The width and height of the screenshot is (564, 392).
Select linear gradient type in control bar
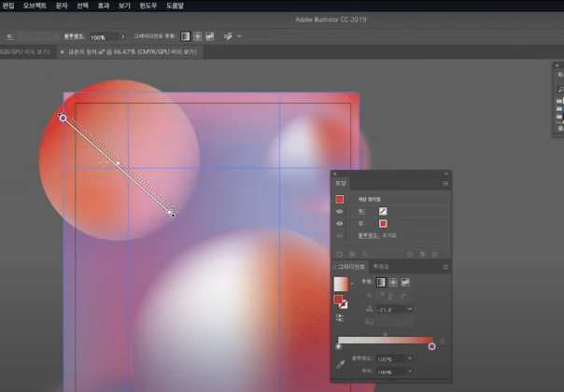pos(185,36)
